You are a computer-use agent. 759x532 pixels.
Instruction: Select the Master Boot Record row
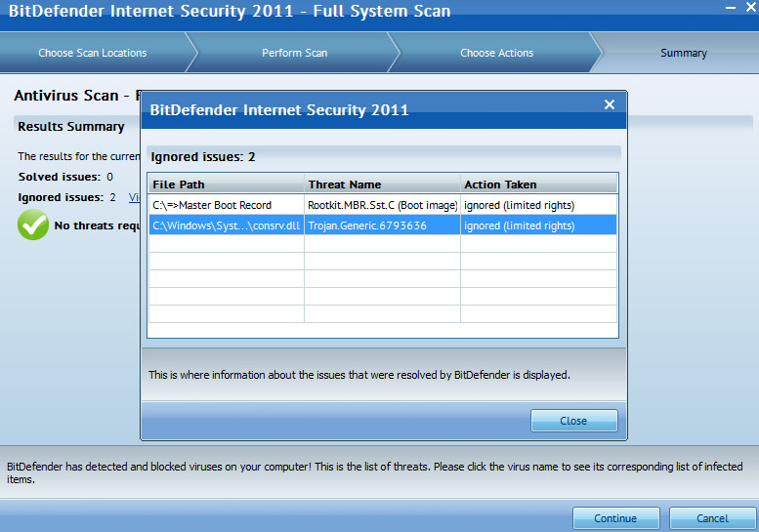click(383, 205)
